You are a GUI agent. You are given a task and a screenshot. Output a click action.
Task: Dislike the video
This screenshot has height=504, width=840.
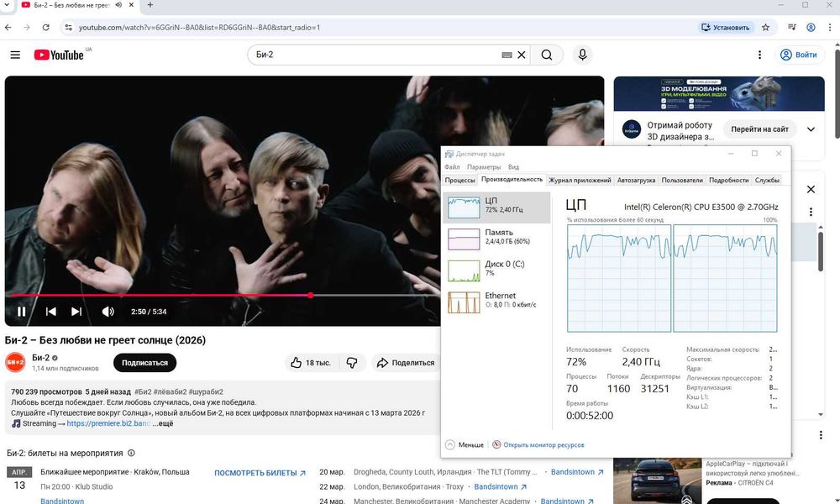tap(352, 363)
